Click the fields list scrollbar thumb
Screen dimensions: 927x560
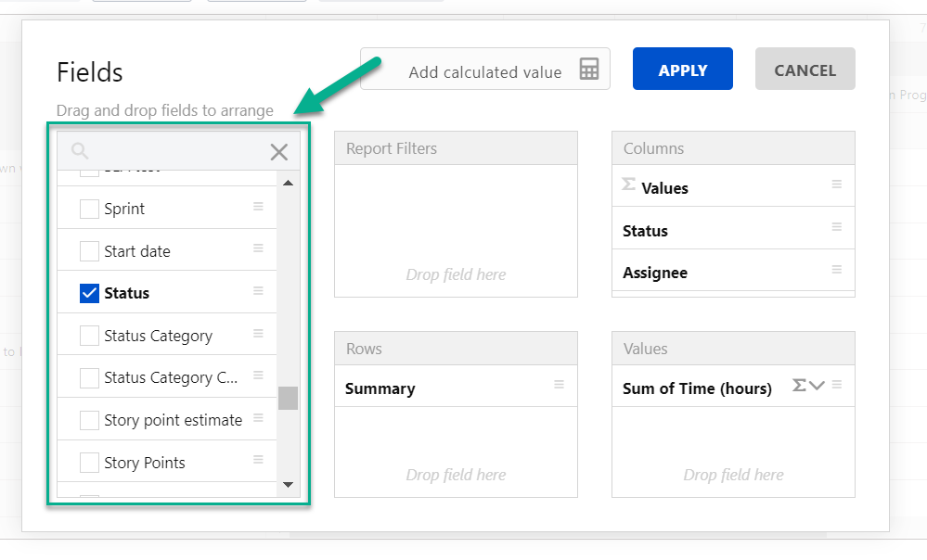coord(288,398)
